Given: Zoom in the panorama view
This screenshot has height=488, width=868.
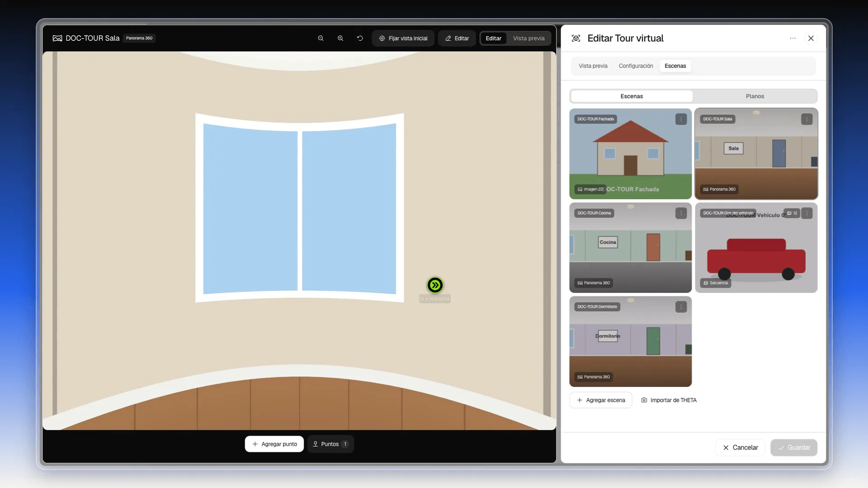Looking at the screenshot, I should click(340, 38).
